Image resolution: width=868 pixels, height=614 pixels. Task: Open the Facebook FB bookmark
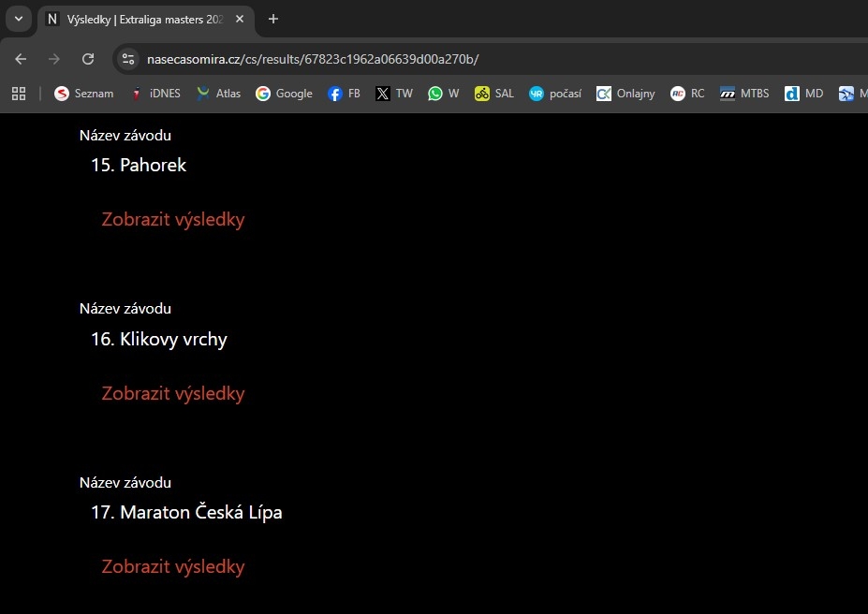pos(344,94)
